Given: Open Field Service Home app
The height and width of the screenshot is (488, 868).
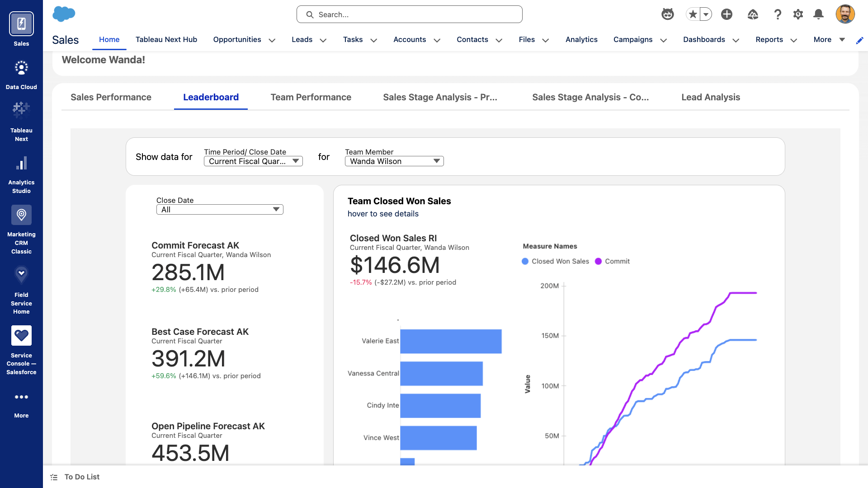Looking at the screenshot, I should [x=21, y=274].
